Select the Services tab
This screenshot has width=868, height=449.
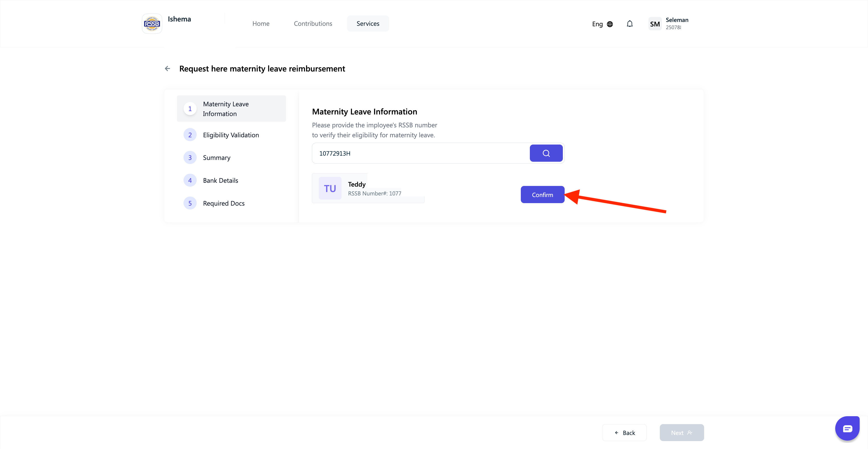point(368,24)
